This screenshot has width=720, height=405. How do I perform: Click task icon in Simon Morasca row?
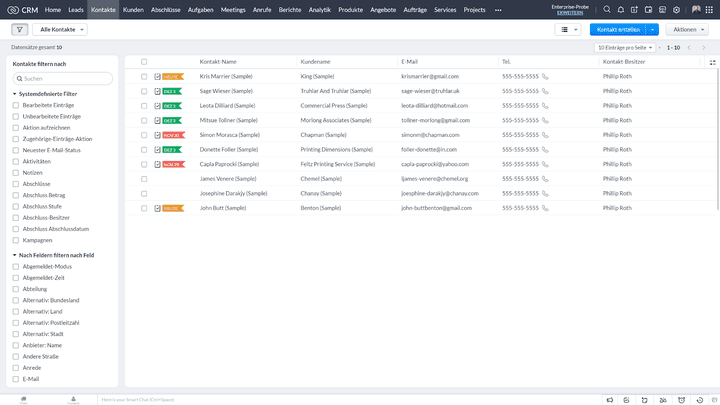(x=157, y=134)
